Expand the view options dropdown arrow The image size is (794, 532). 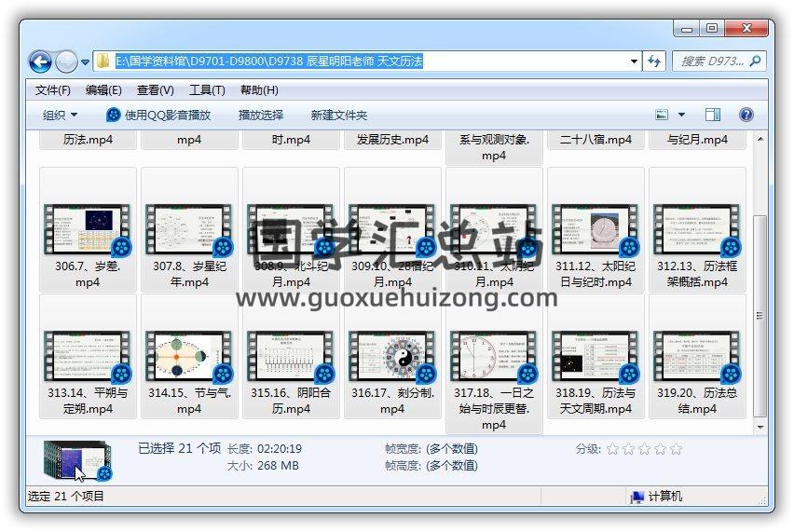pos(681,115)
